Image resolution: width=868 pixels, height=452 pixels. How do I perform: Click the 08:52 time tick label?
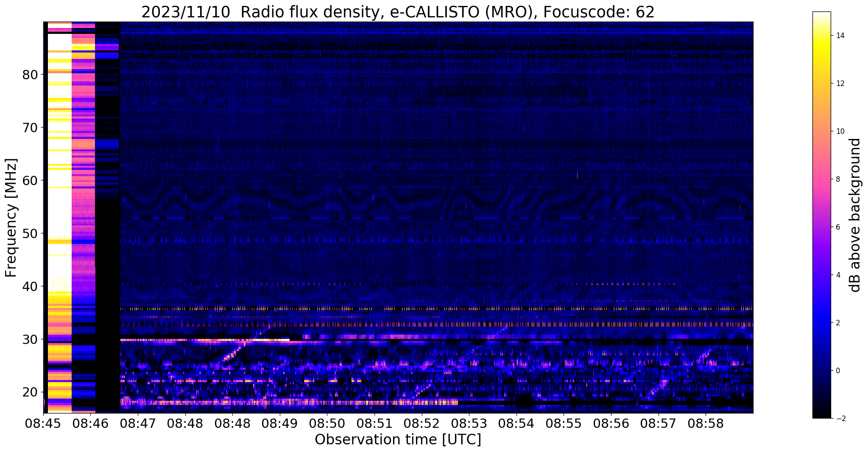tap(421, 424)
